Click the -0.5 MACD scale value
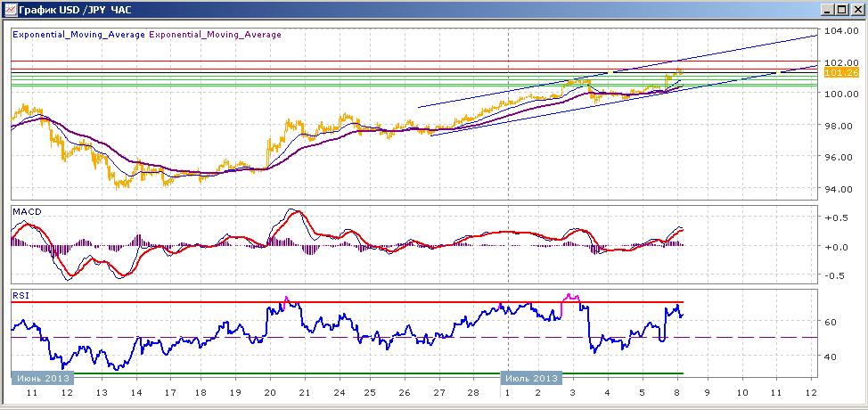This screenshot has height=410, width=868. (836, 276)
